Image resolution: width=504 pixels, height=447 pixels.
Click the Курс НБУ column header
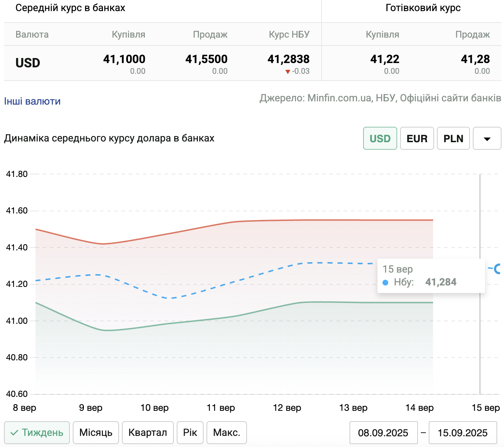click(289, 34)
